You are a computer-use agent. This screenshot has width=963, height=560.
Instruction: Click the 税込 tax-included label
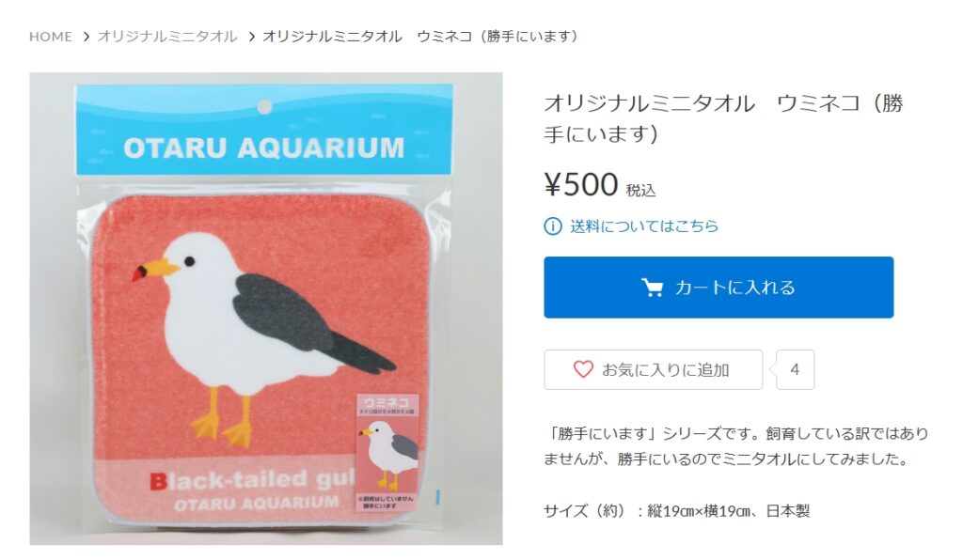[x=640, y=190]
